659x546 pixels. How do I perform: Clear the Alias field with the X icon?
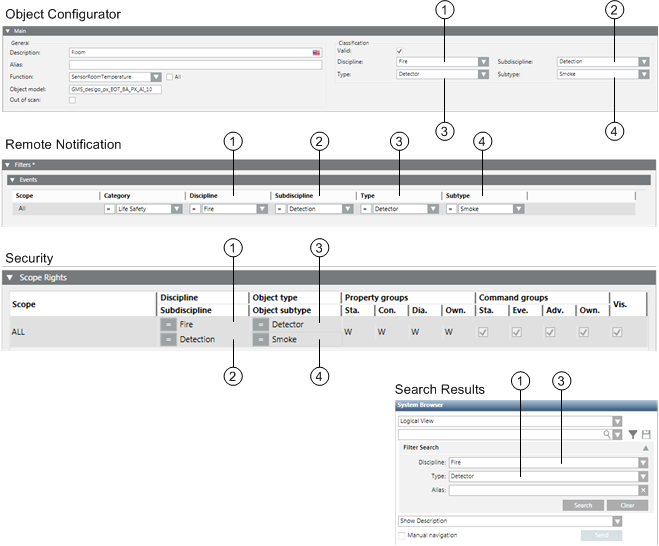click(x=643, y=490)
